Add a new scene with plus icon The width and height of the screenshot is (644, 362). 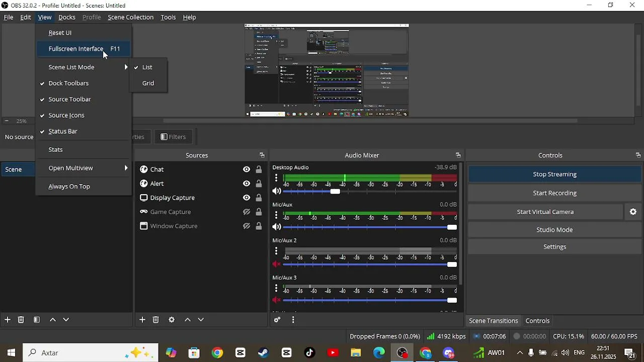[8, 320]
